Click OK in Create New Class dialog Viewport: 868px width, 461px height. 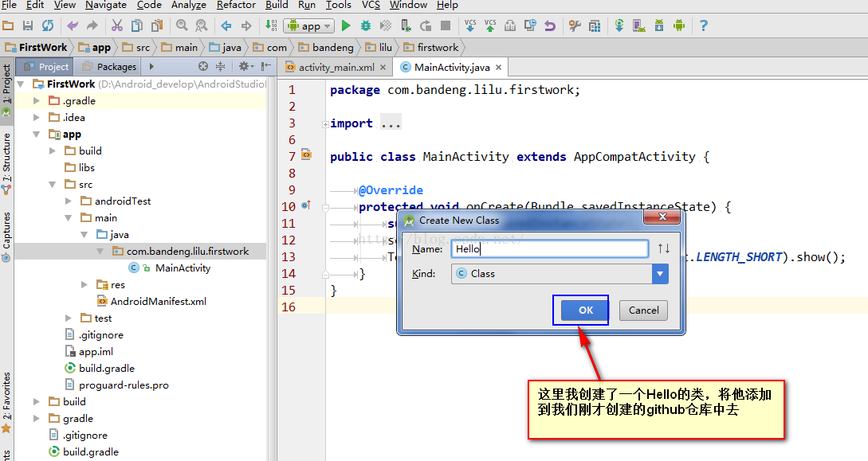point(585,310)
